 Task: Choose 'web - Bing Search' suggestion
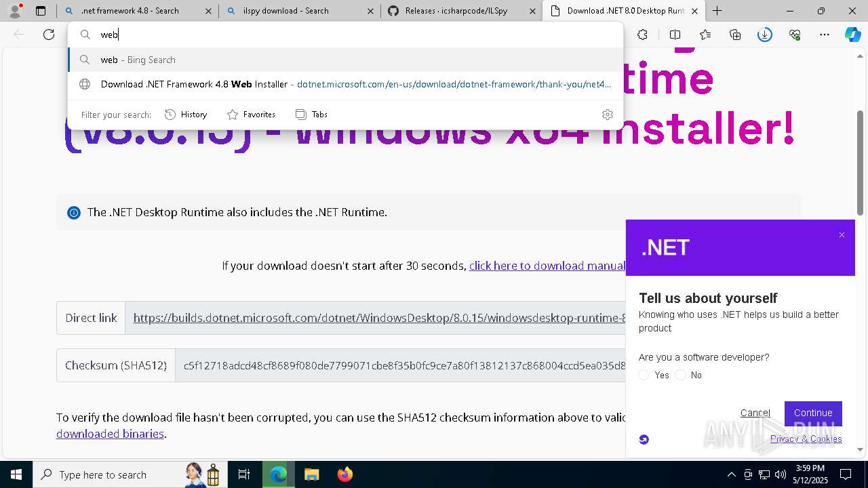point(345,60)
